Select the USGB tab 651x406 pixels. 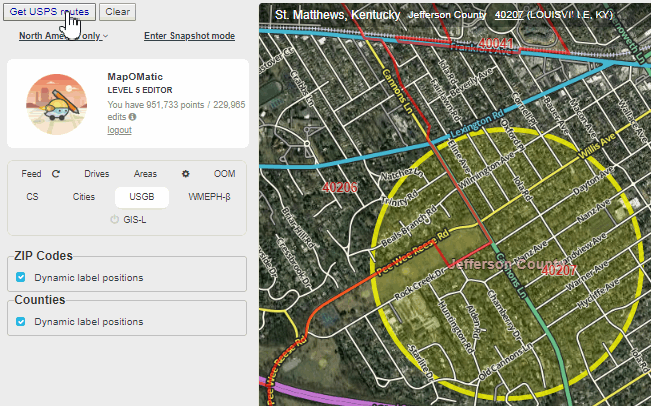point(134,197)
